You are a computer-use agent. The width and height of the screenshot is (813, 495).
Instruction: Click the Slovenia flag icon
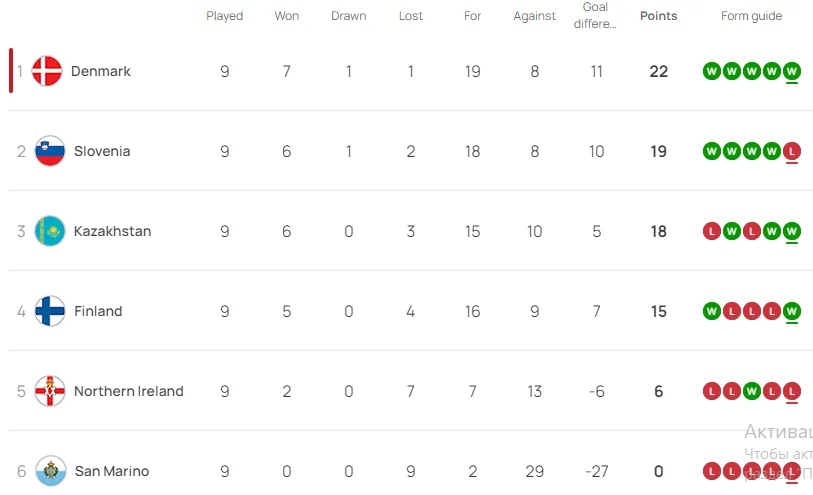point(50,151)
